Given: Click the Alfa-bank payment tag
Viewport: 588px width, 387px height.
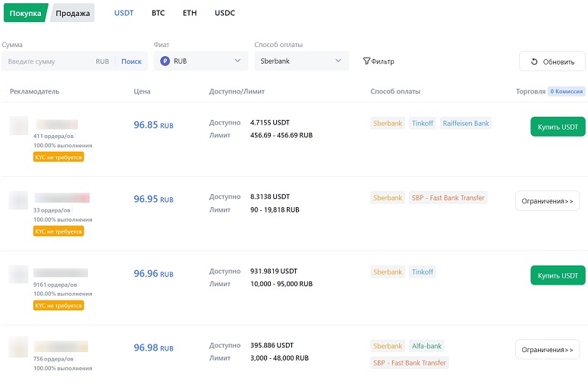Looking at the screenshot, I should (x=426, y=346).
